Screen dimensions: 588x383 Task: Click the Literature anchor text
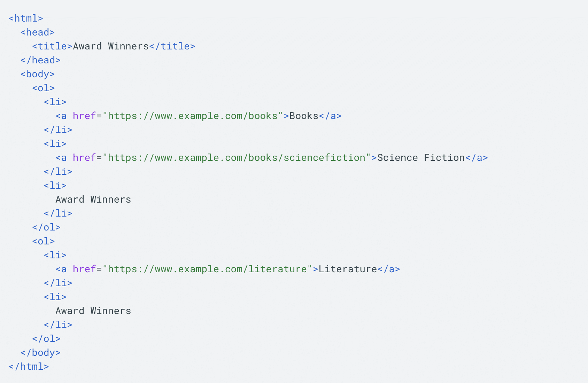(348, 269)
